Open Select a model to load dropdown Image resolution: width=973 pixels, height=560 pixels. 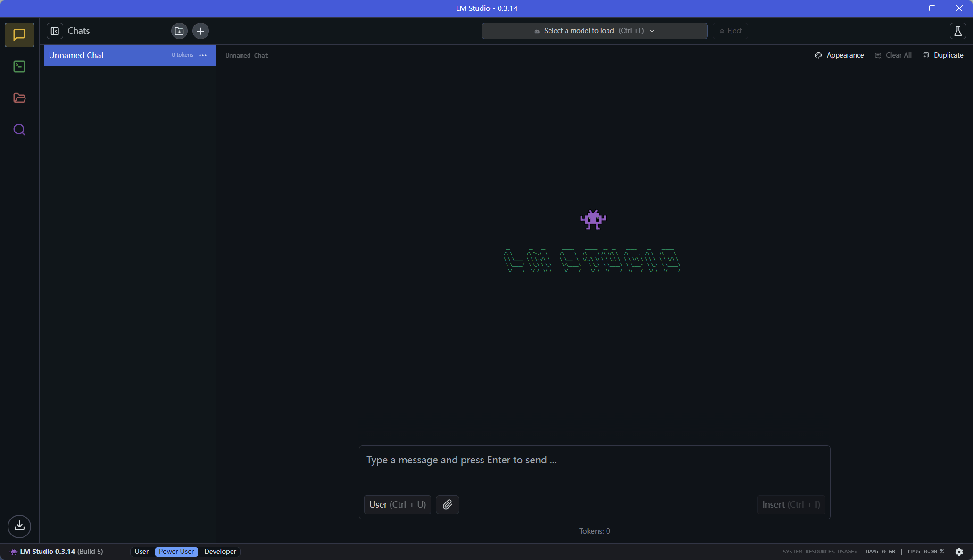tap(594, 31)
